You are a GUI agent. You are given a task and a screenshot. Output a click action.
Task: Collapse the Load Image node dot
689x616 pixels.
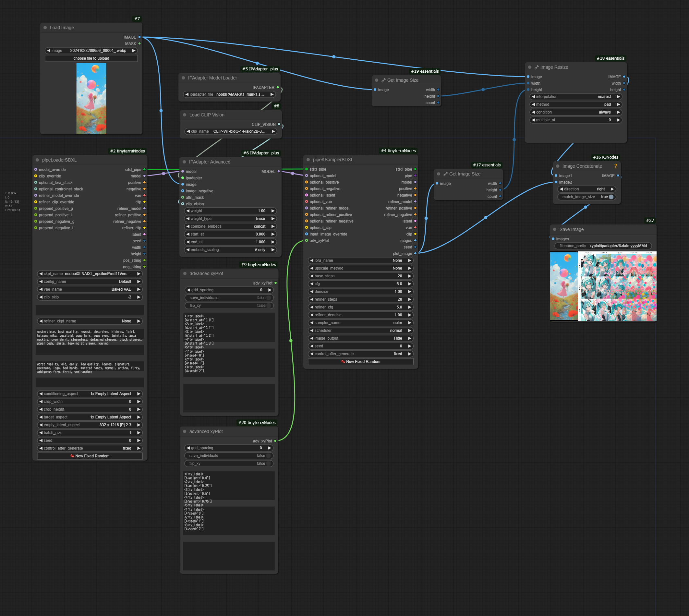point(45,28)
